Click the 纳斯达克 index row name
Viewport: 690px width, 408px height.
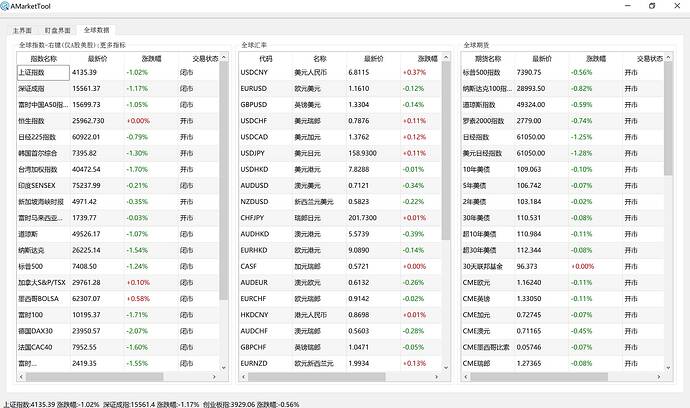point(31,250)
